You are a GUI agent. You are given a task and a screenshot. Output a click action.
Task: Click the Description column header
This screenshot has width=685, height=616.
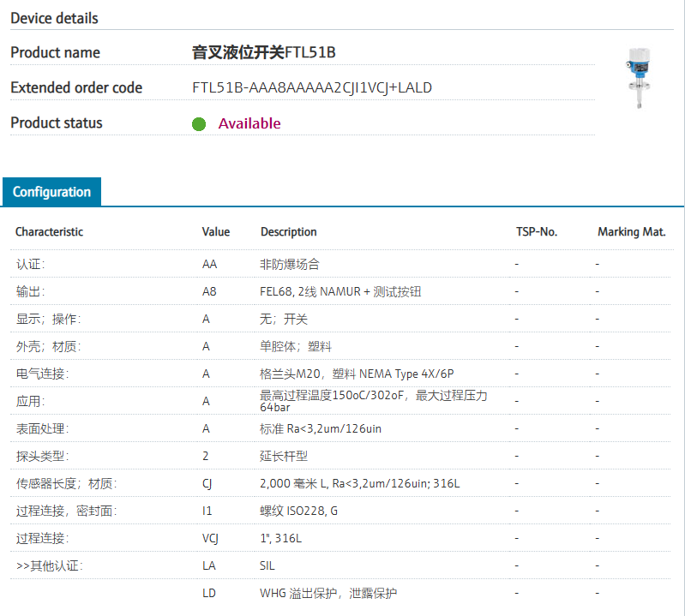click(289, 232)
